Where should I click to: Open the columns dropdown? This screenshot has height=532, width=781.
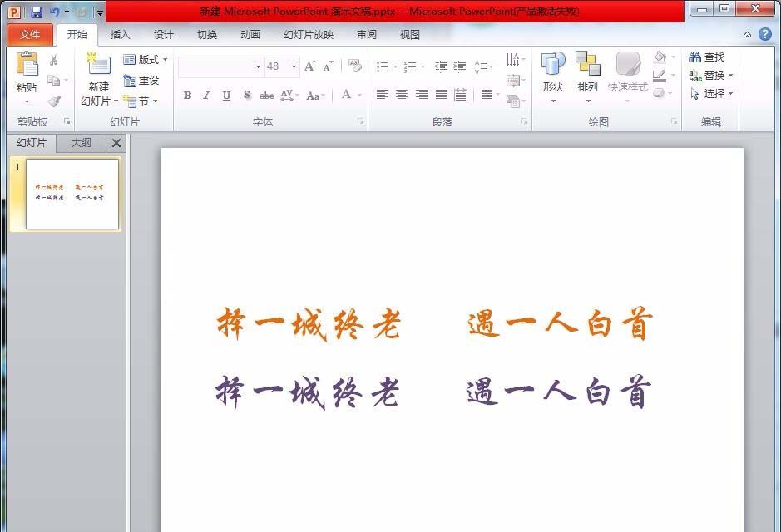click(x=491, y=95)
